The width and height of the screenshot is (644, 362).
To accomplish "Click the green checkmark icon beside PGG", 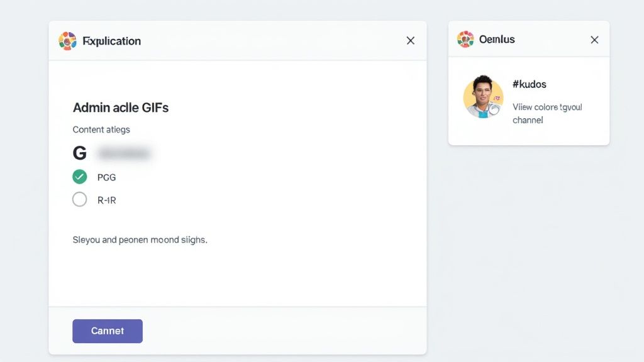I will pyautogui.click(x=79, y=177).
